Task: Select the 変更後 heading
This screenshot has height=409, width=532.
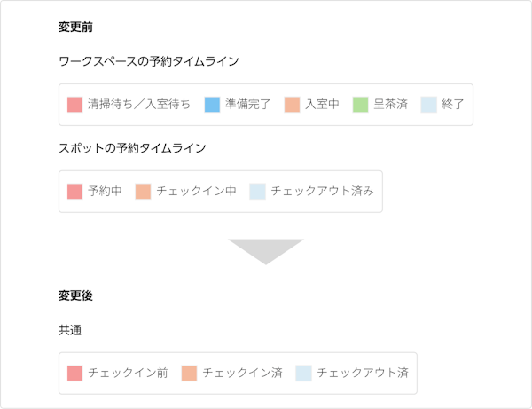Action: [x=75, y=295]
